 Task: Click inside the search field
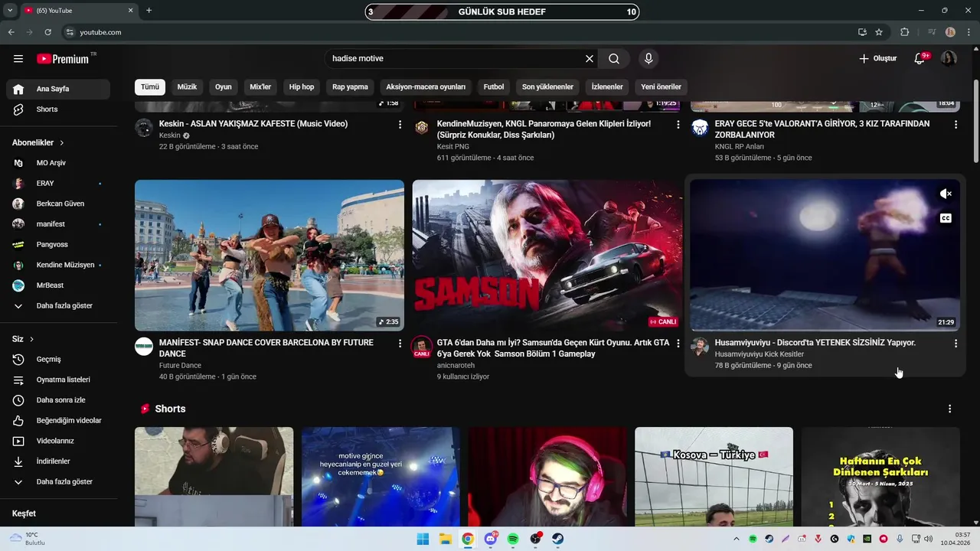pyautogui.click(x=455, y=59)
